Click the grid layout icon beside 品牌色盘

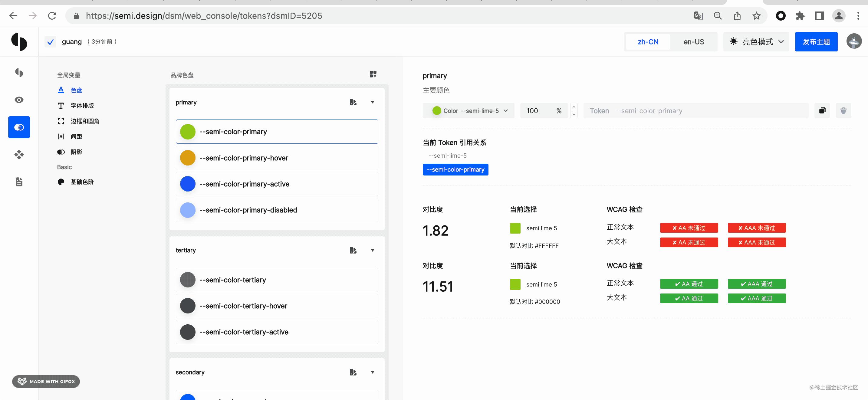373,74
